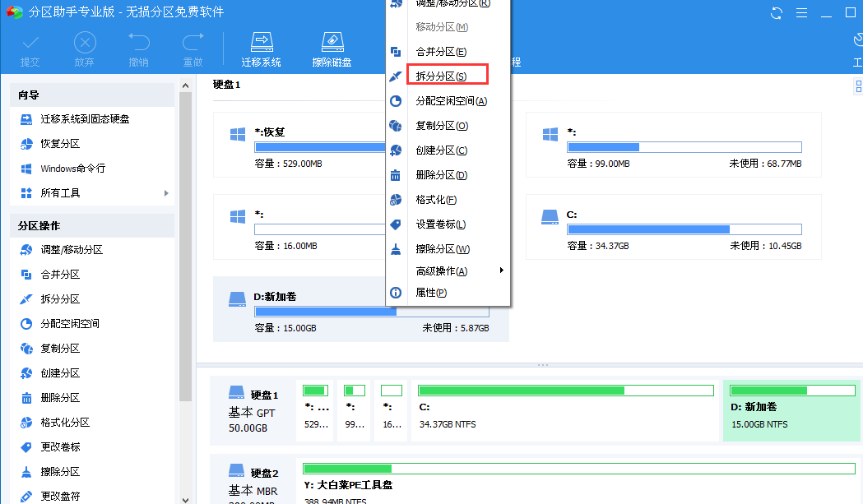Expand the 所有工具 submenu arrow
The height and width of the screenshot is (504, 863).
[x=165, y=193]
